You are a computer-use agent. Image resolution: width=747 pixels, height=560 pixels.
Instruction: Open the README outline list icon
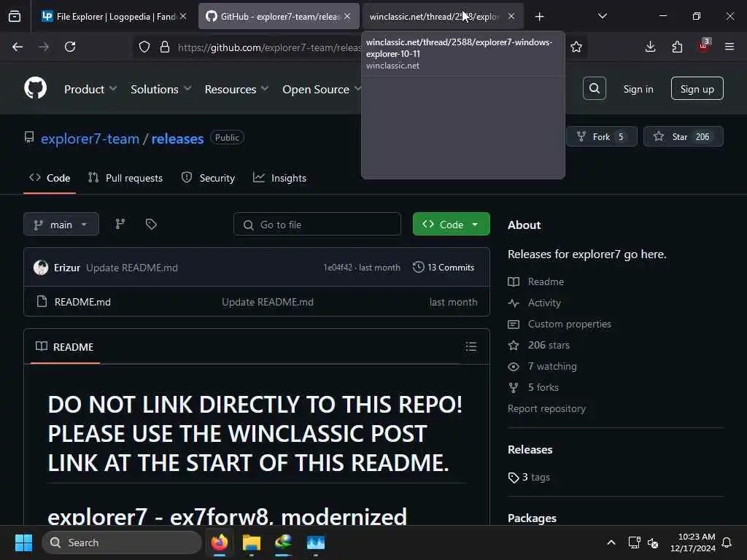tap(471, 346)
